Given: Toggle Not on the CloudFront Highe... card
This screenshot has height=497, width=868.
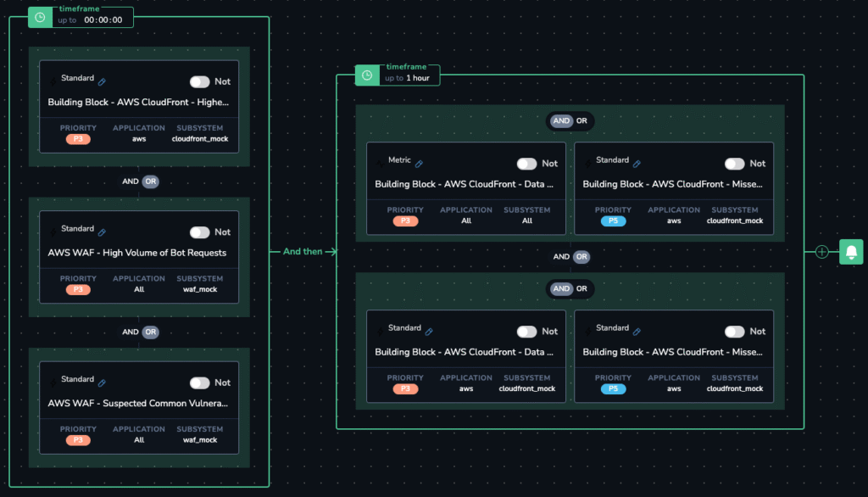Looking at the screenshot, I should 199,82.
